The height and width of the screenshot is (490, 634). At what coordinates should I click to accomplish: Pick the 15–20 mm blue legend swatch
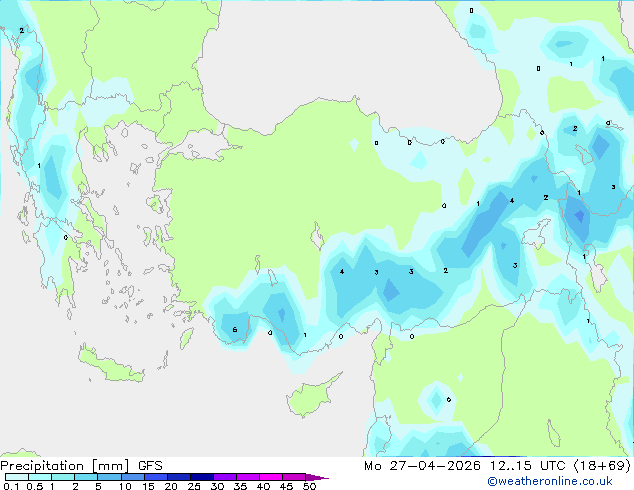(x=155, y=477)
